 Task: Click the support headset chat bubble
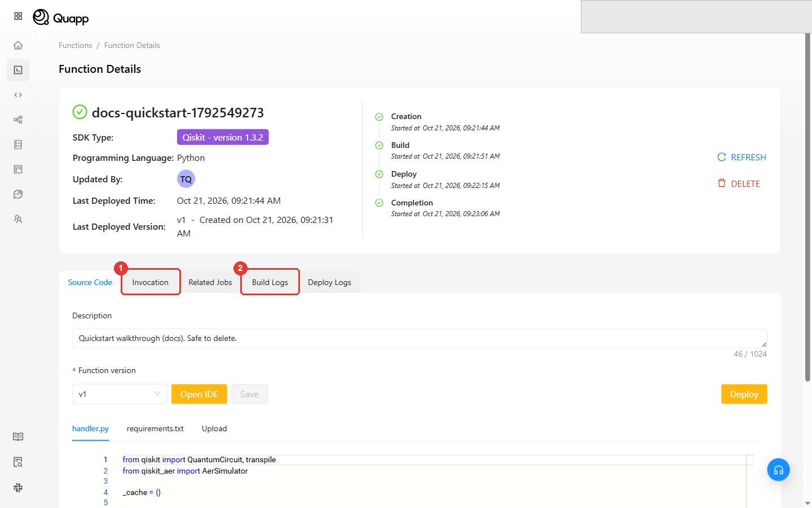[778, 470]
